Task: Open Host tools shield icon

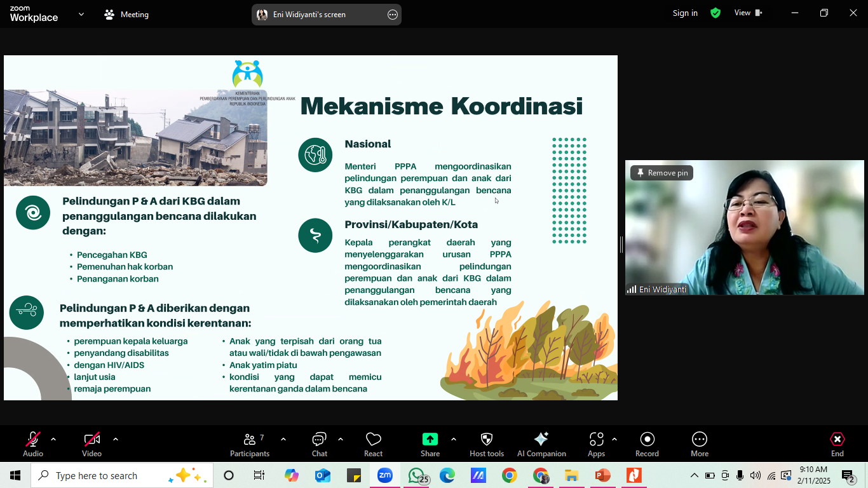Action: tap(487, 444)
